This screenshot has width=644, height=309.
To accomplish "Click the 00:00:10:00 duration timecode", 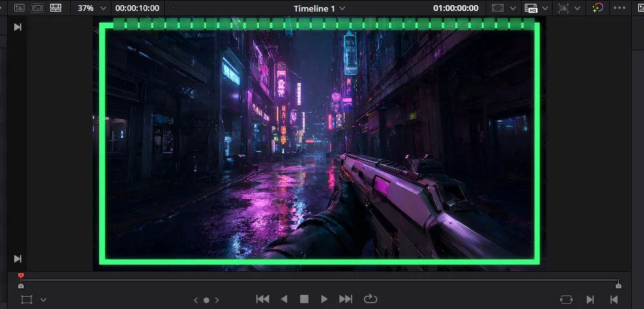I will pyautogui.click(x=137, y=8).
